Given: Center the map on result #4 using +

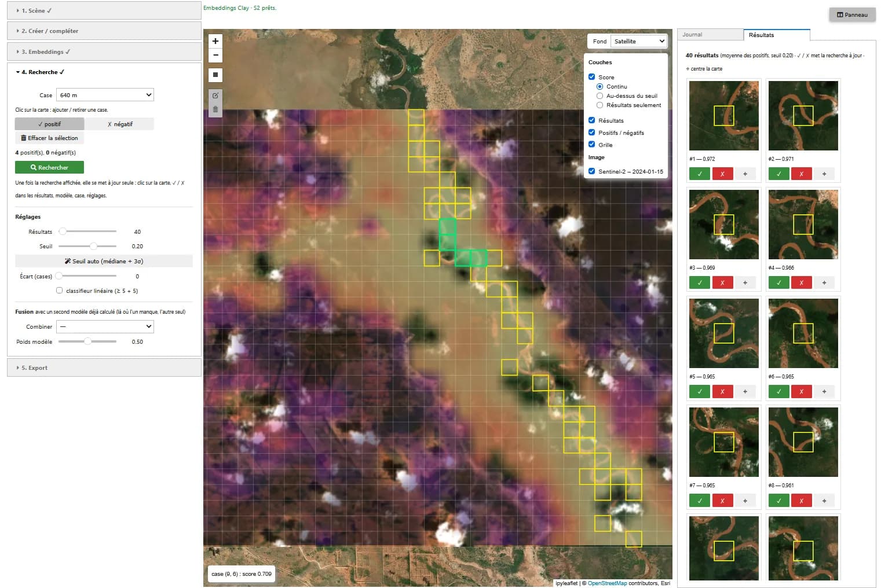Looking at the screenshot, I should [824, 282].
